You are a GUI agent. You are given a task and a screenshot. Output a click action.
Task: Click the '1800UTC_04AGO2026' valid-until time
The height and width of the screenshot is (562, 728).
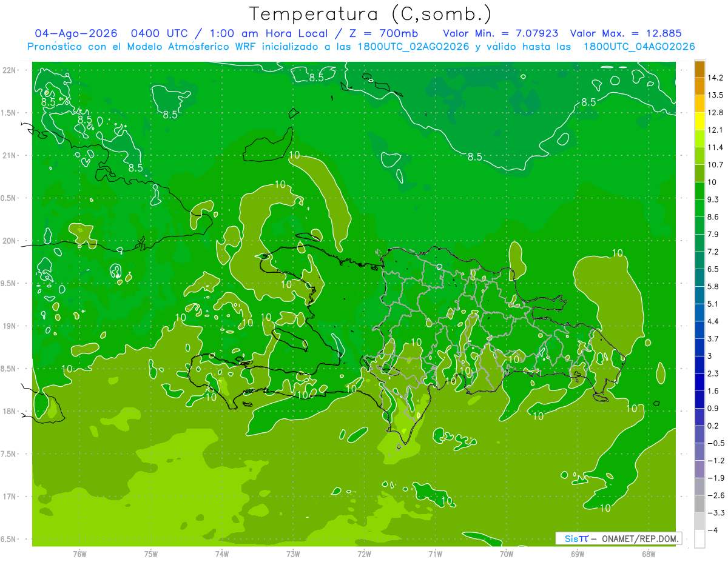pos(639,47)
